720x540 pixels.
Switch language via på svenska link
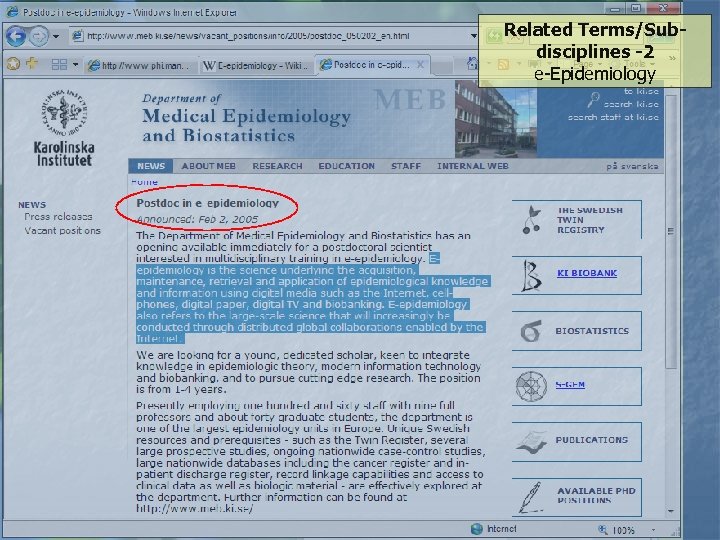coord(632,166)
